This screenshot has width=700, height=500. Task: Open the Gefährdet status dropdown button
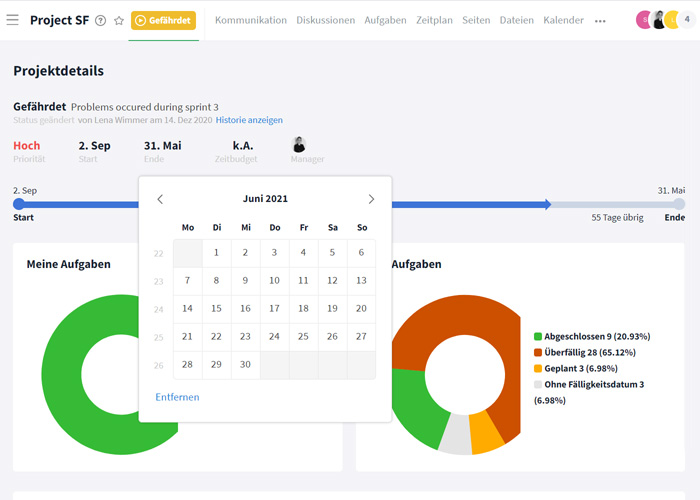(x=163, y=20)
